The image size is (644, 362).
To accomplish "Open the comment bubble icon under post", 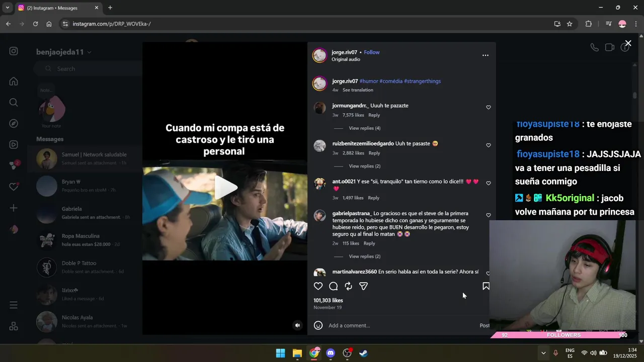I will (333, 286).
